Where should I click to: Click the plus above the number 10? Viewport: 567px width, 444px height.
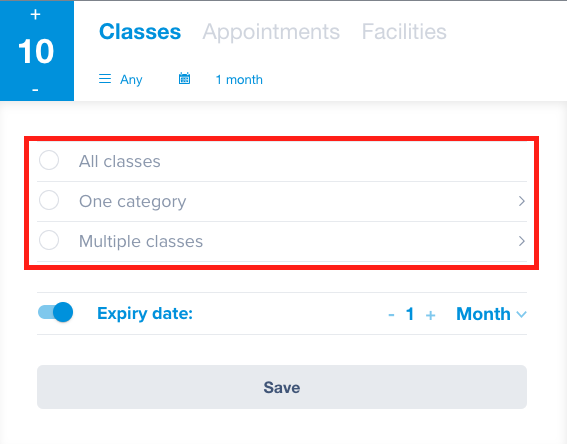(x=35, y=15)
